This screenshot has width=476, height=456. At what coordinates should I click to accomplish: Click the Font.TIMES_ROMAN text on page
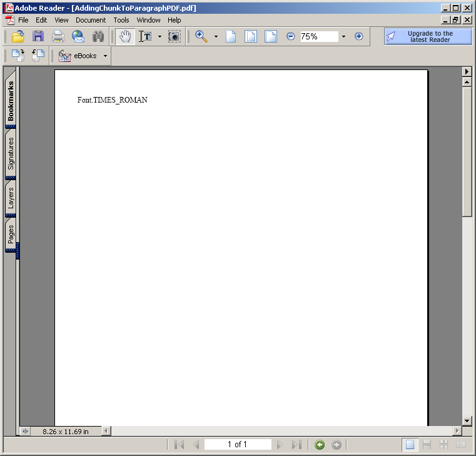113,100
